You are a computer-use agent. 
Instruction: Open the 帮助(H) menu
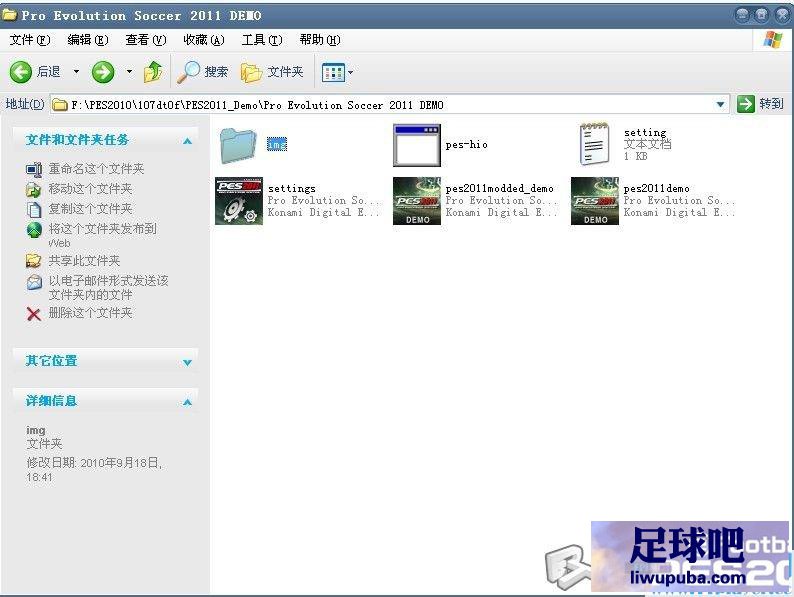(320, 40)
